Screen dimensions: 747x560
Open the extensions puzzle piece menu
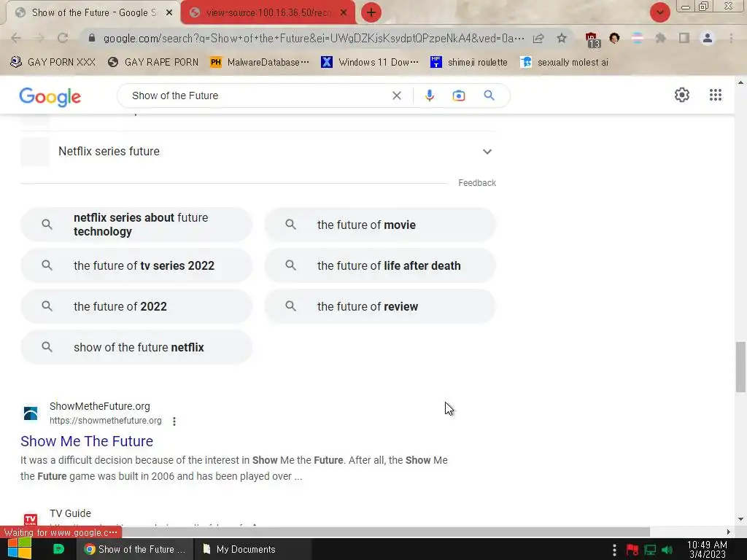point(660,38)
